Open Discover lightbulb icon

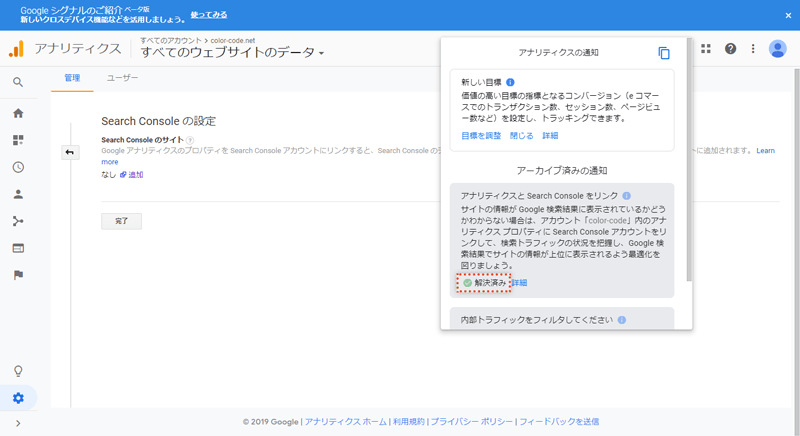click(18, 371)
